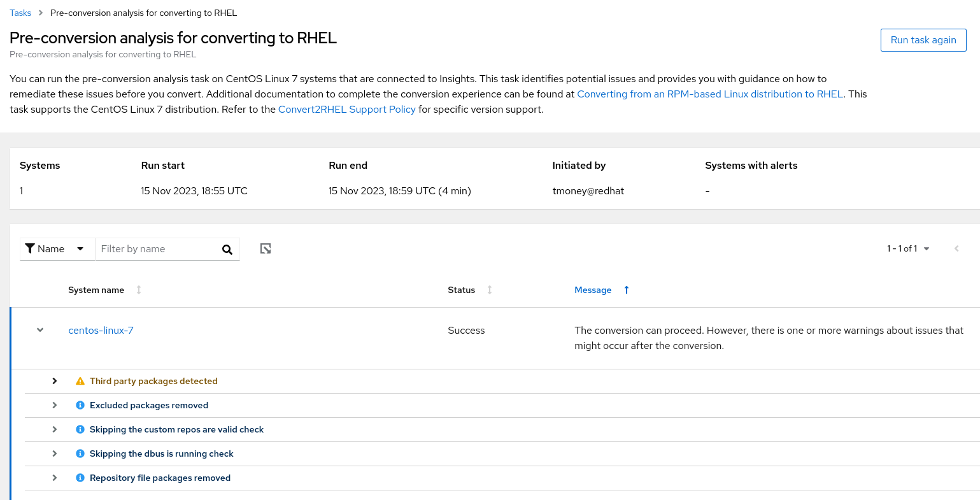The height and width of the screenshot is (500, 980).
Task: Open the centos-linux-7 system link
Action: point(101,330)
